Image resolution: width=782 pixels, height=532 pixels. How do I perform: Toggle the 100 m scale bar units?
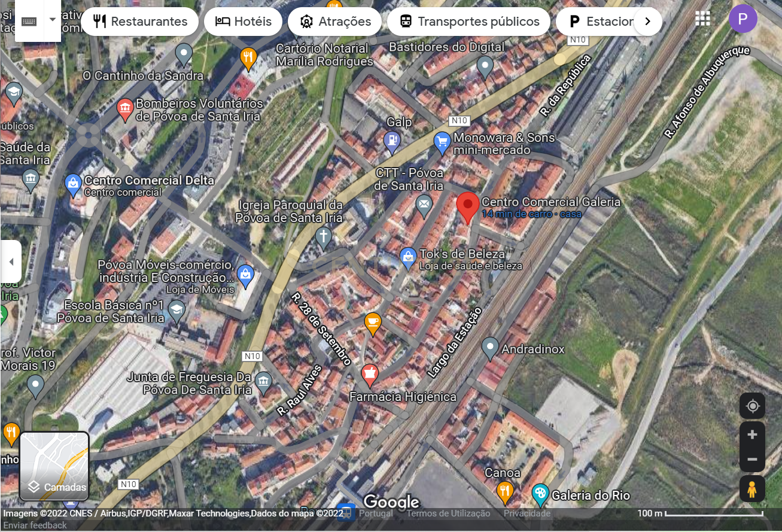click(x=701, y=513)
